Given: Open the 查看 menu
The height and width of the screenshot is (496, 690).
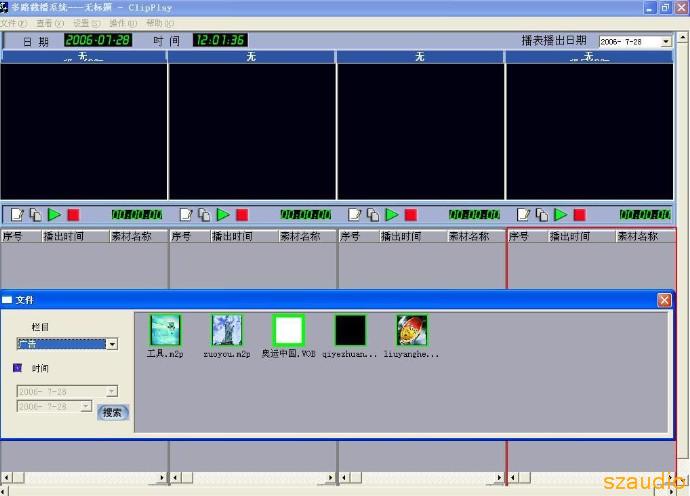Looking at the screenshot, I should [50, 23].
